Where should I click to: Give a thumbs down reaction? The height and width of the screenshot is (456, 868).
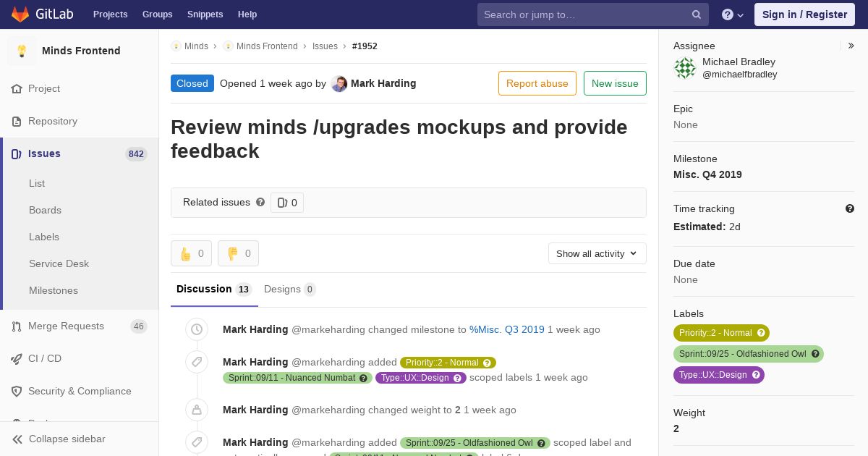(x=238, y=253)
